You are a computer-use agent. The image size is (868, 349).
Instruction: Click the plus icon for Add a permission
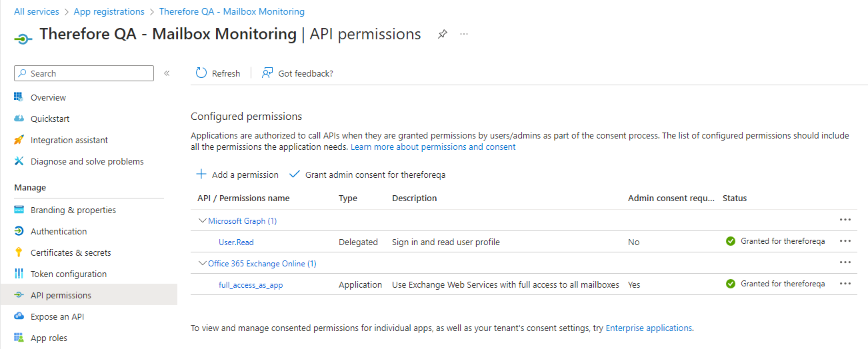[201, 174]
